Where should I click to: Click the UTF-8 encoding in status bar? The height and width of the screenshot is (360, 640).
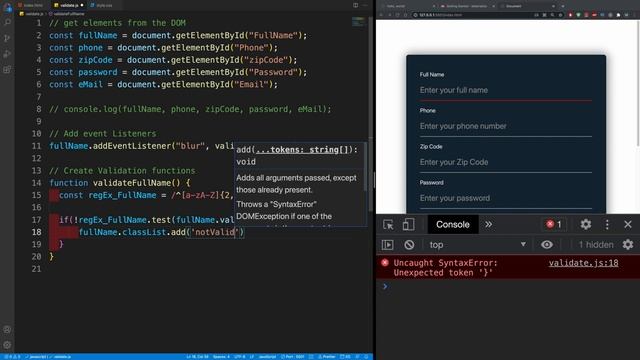240,357
